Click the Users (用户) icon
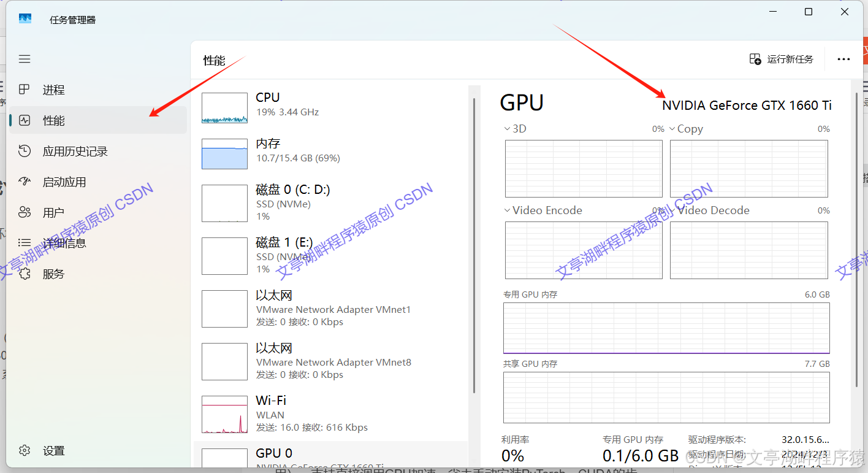868x473 pixels. (25, 212)
